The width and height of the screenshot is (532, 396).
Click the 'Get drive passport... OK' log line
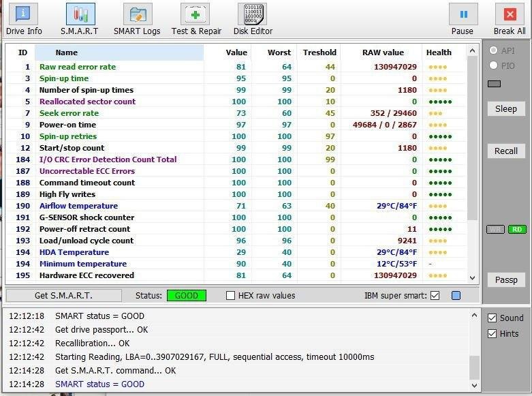point(101,330)
